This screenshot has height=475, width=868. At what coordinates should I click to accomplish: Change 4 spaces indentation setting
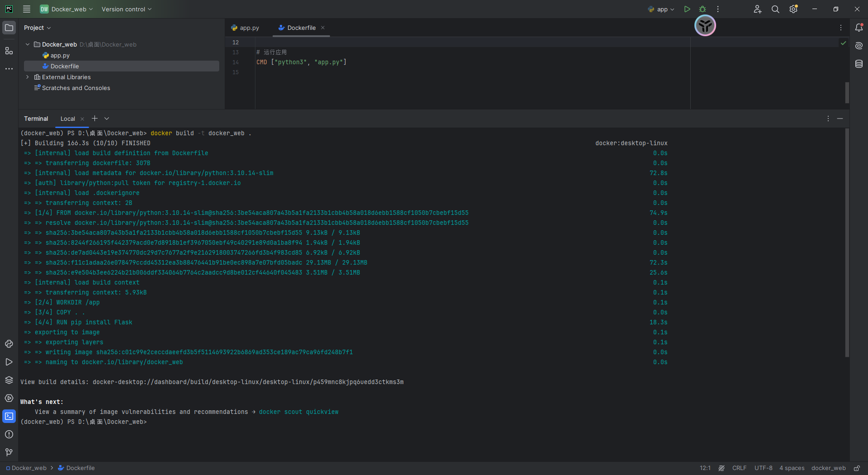792,468
